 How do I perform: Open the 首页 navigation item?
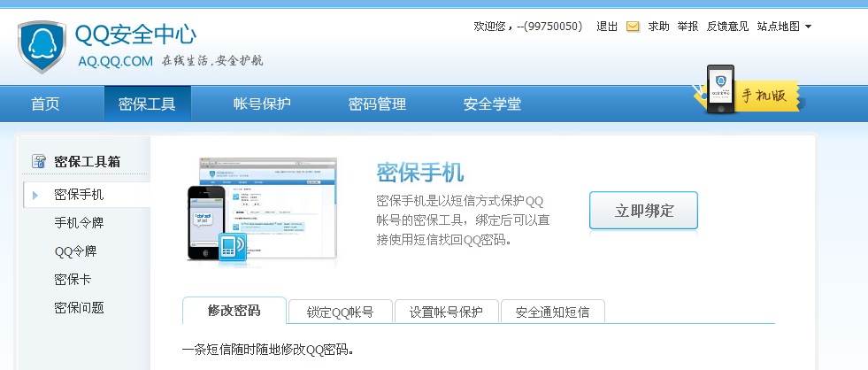[x=45, y=104]
